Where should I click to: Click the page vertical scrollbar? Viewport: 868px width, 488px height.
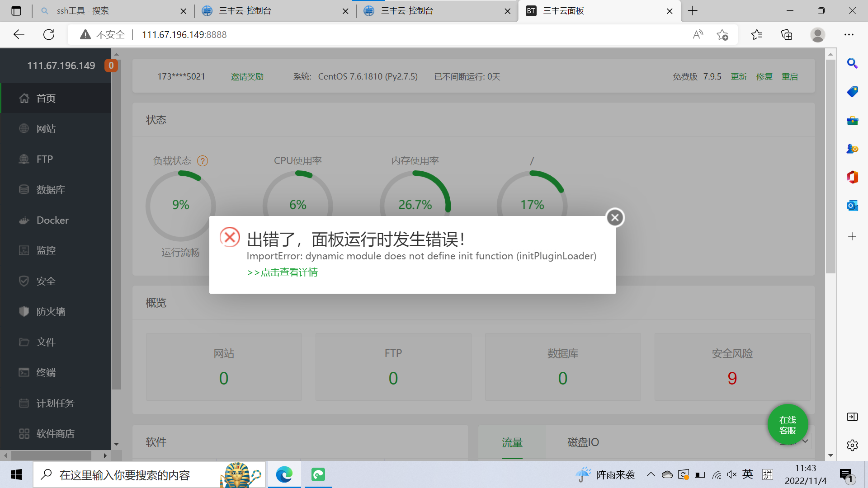click(830, 166)
